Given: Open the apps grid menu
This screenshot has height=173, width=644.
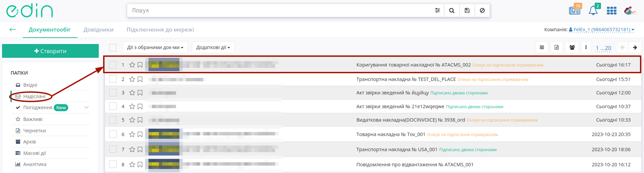Looking at the screenshot, I should (x=611, y=11).
